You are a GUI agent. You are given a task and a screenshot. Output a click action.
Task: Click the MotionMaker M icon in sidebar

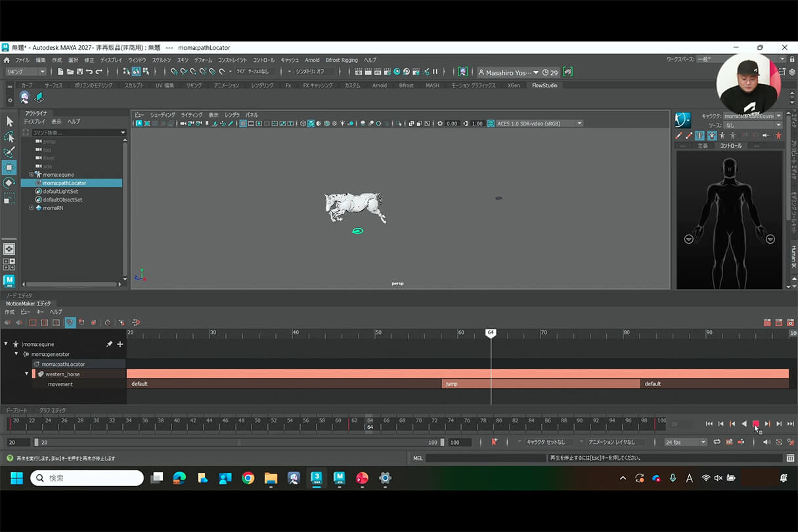point(9,280)
